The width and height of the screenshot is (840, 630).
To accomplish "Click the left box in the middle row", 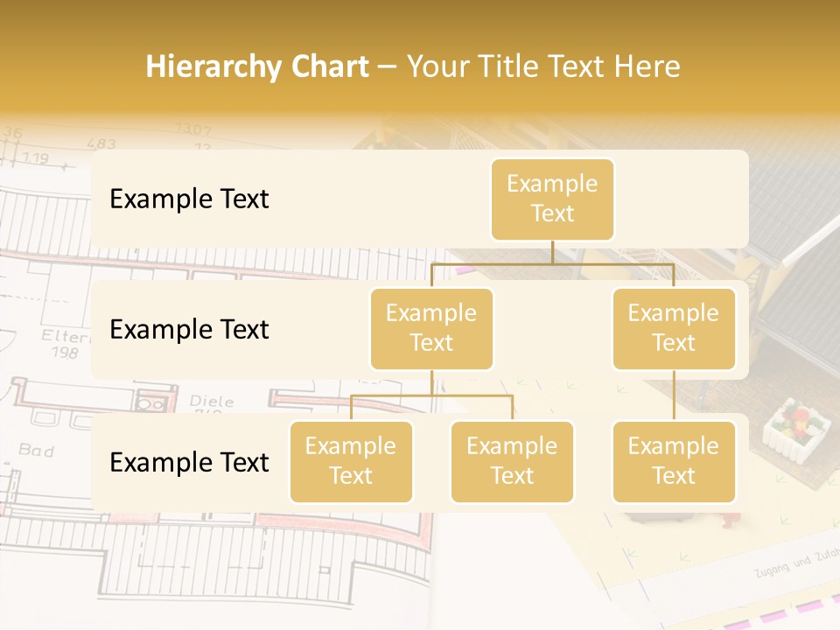I will tap(431, 328).
